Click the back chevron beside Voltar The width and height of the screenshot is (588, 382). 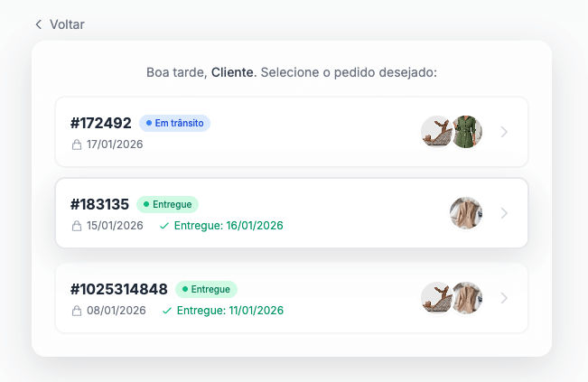pos(38,24)
